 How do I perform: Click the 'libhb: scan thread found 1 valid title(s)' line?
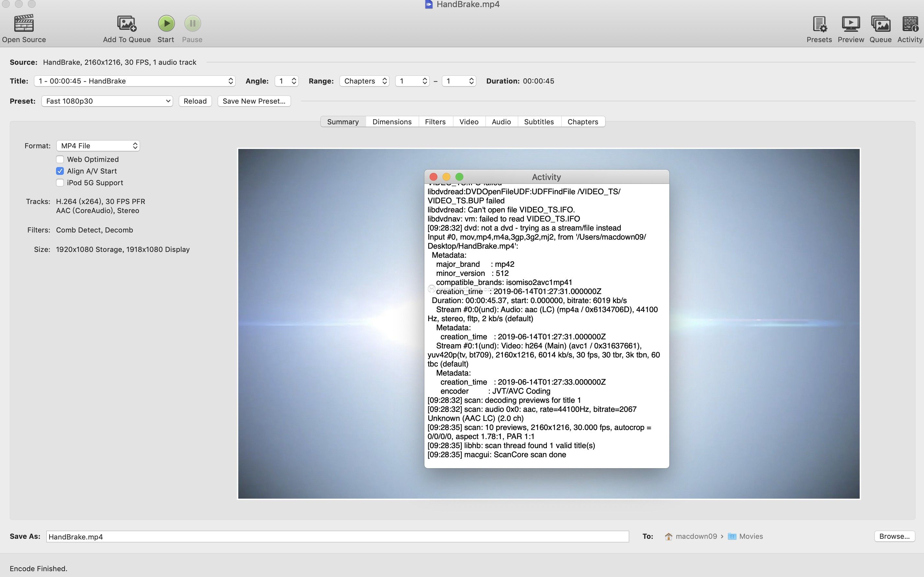(x=511, y=445)
